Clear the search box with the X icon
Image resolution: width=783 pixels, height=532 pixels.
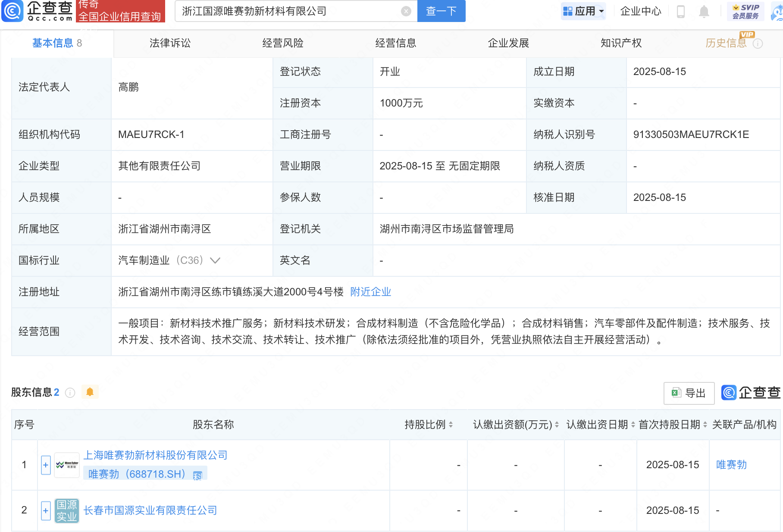(x=406, y=11)
